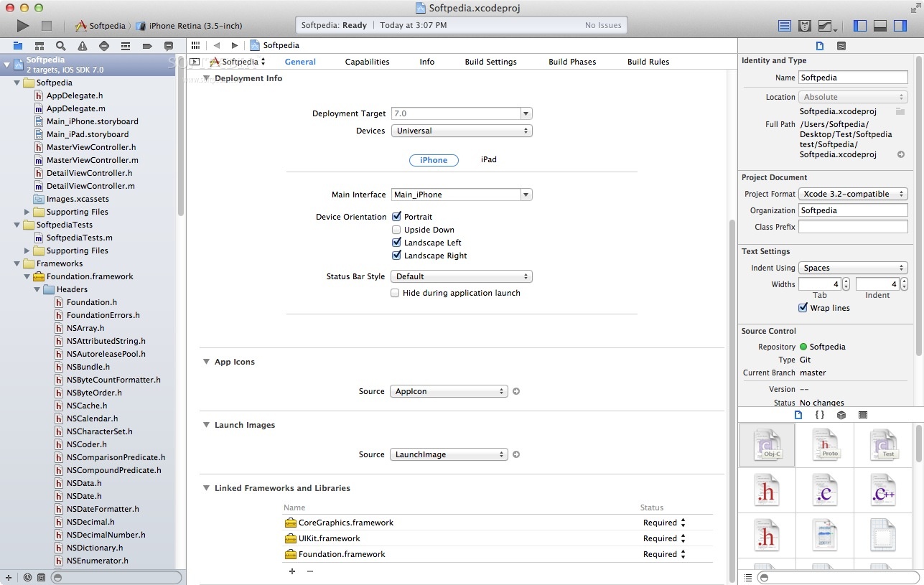Open the Log navigator tab
924x585 pixels.
(169, 45)
